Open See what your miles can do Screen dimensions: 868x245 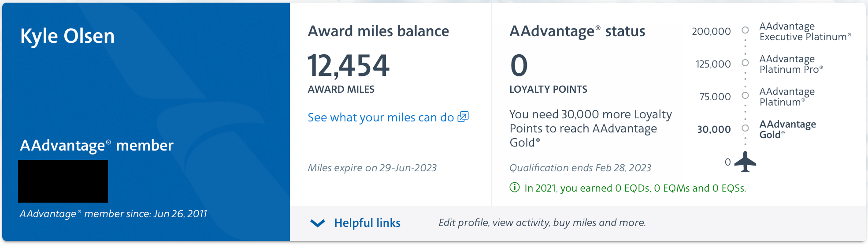pos(381,117)
